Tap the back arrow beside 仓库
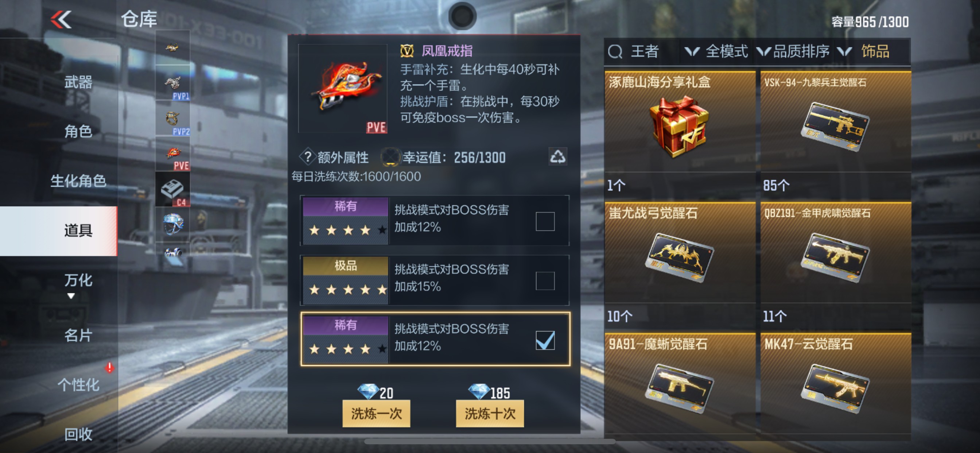This screenshot has height=453, width=980. [x=61, y=19]
